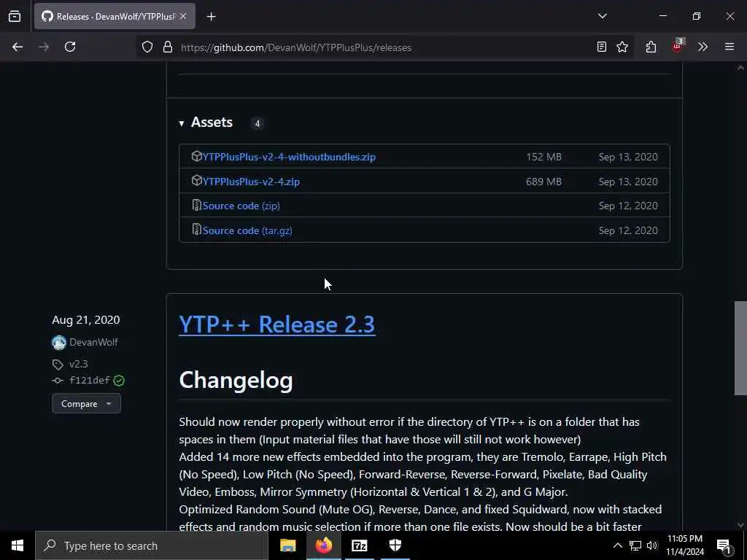747x560 pixels.
Task: Download Source code (tar.gz)
Action: pyautogui.click(x=247, y=230)
